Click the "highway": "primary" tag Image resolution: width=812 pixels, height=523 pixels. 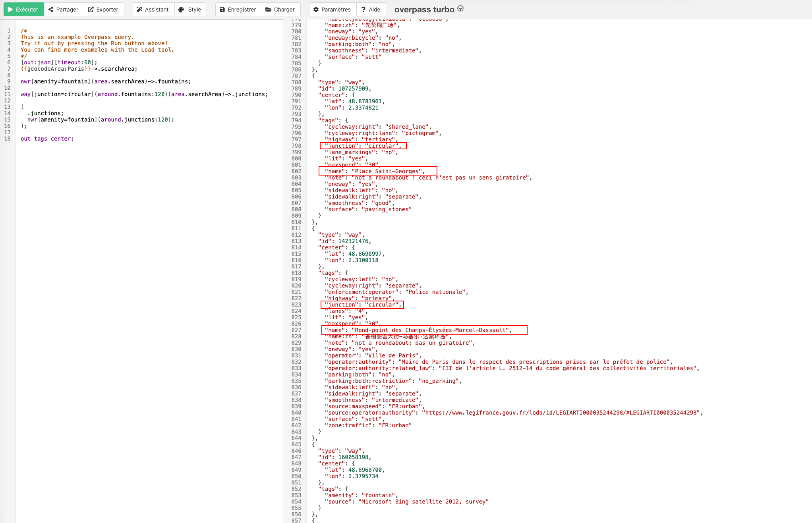tap(360, 298)
